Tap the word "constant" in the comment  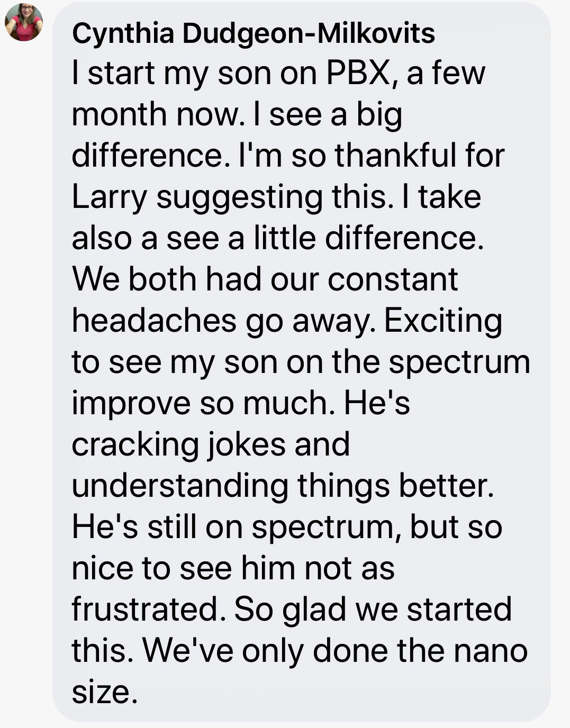(393, 279)
